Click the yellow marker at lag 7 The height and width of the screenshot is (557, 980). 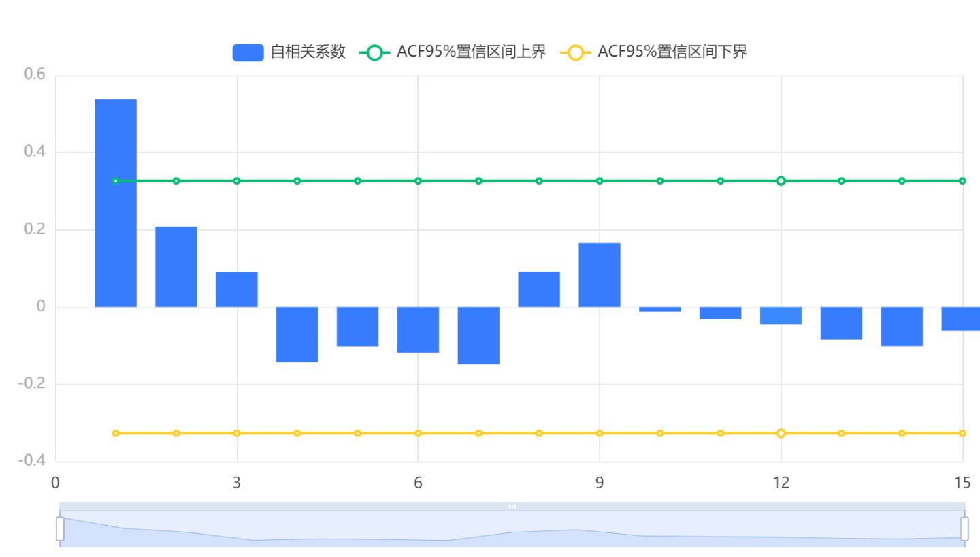tap(478, 432)
